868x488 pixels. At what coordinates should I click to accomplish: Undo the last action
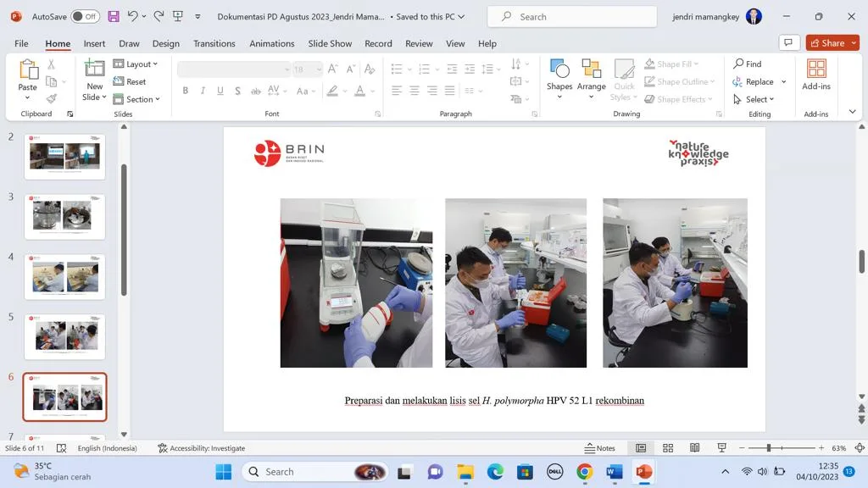click(x=132, y=16)
